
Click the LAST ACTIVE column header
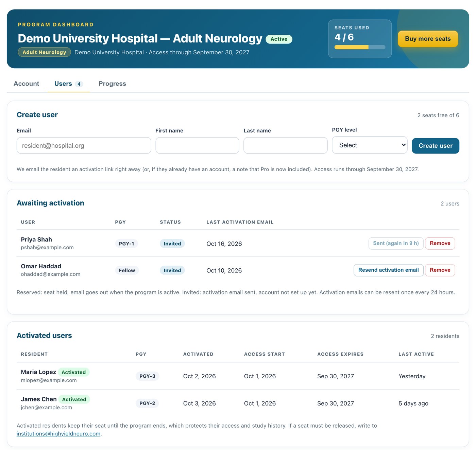(416, 354)
